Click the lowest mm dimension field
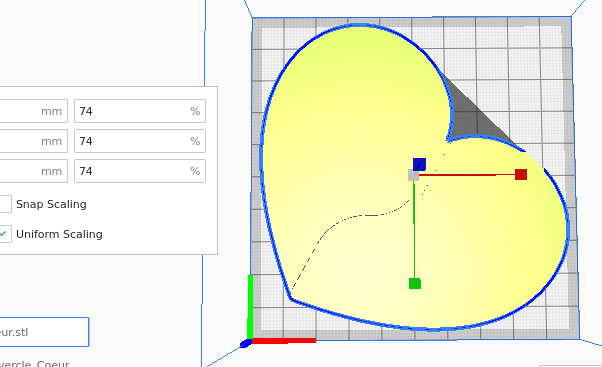The width and height of the screenshot is (602, 367). click(34, 171)
